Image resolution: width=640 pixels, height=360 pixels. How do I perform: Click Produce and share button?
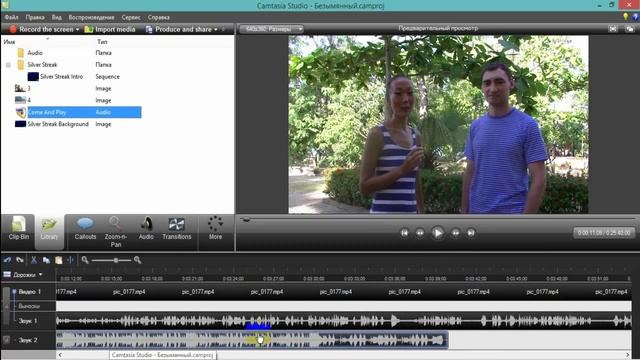point(179,29)
